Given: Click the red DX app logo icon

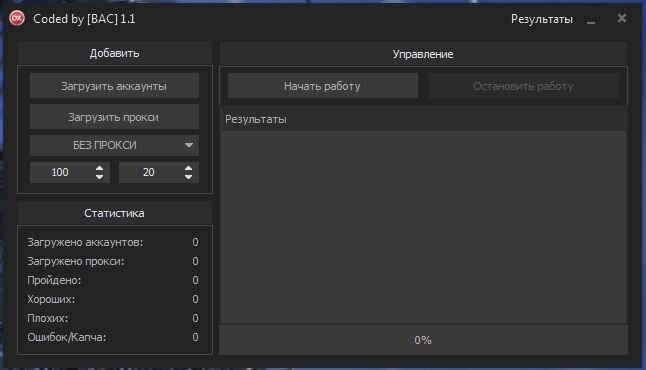Looking at the screenshot, I should pyautogui.click(x=17, y=18).
